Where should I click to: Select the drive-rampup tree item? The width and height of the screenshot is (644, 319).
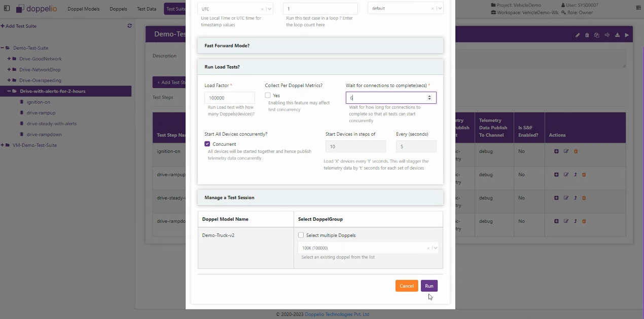click(x=41, y=113)
